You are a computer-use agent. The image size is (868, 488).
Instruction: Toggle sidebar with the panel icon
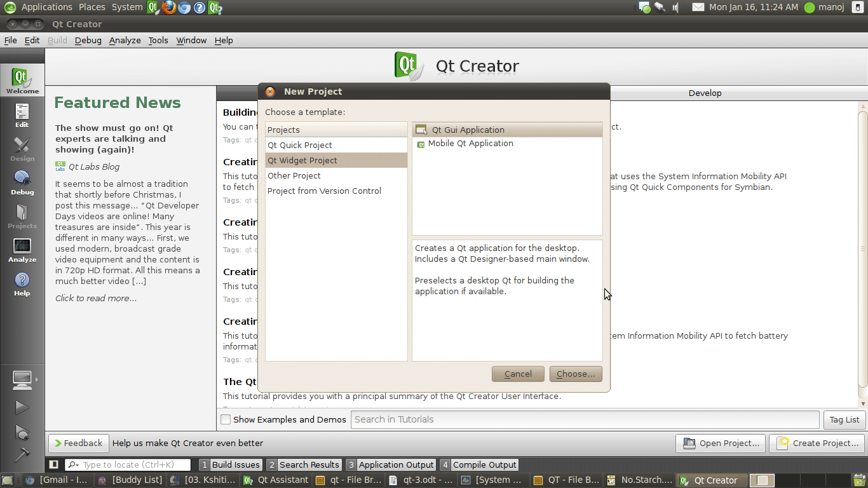[54, 464]
